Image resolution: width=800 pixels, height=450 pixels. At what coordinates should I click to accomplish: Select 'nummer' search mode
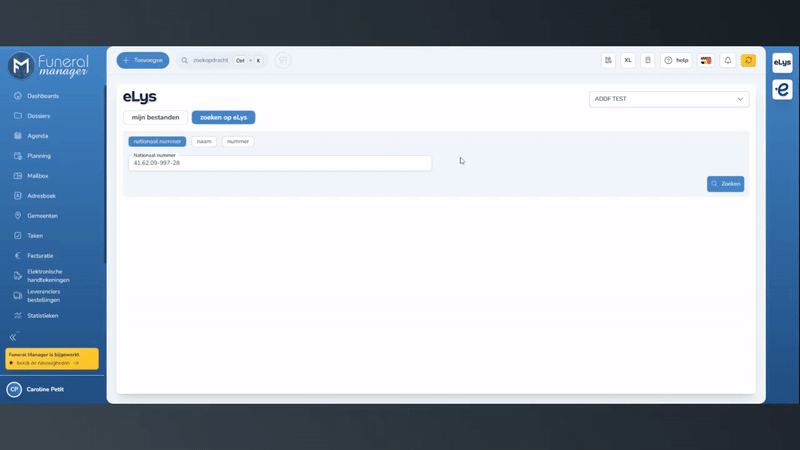(238, 141)
